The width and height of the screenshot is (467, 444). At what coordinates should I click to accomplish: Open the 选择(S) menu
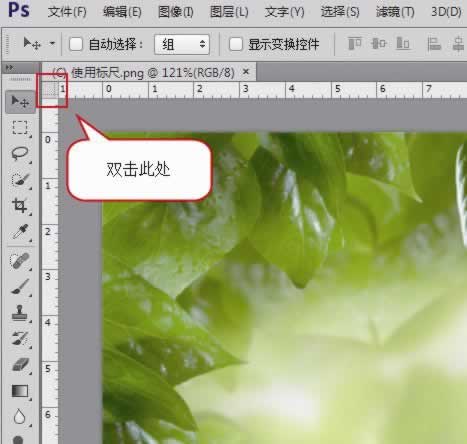pyautogui.click(x=340, y=12)
